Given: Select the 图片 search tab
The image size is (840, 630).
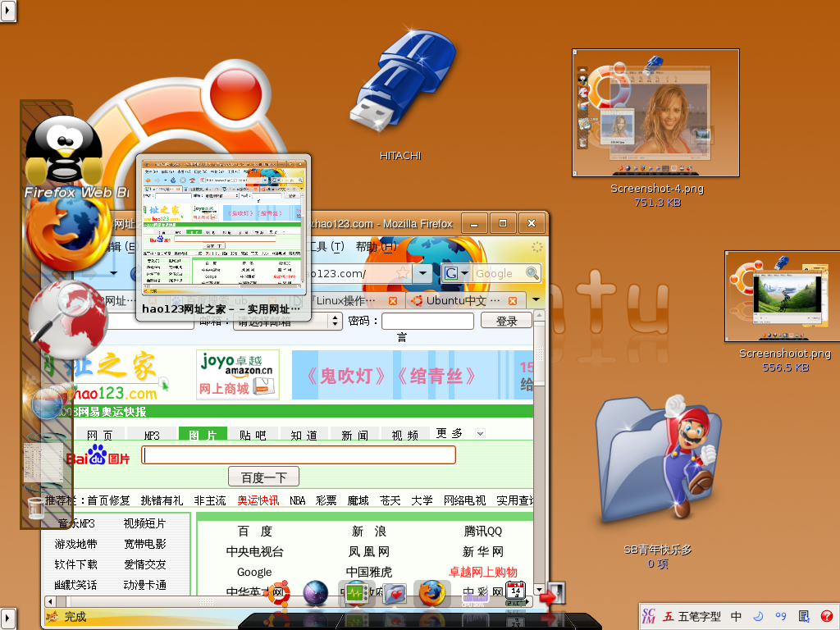Looking at the screenshot, I should [x=203, y=435].
